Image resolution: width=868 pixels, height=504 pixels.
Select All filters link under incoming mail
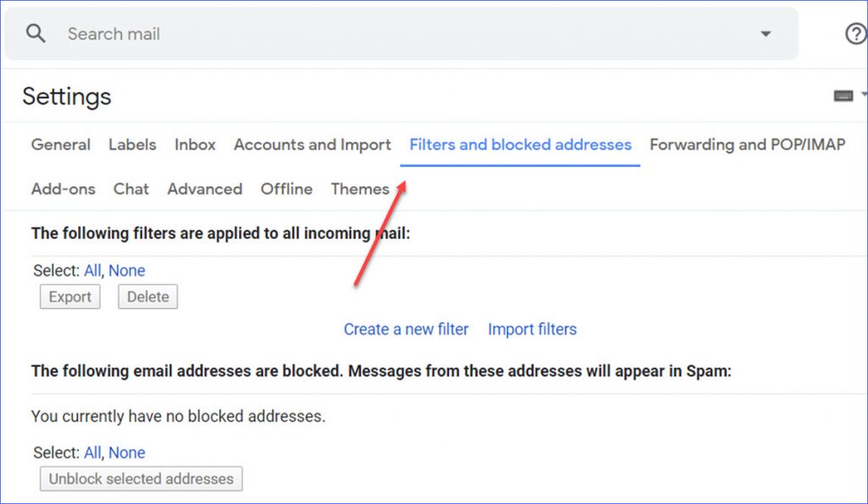92,270
